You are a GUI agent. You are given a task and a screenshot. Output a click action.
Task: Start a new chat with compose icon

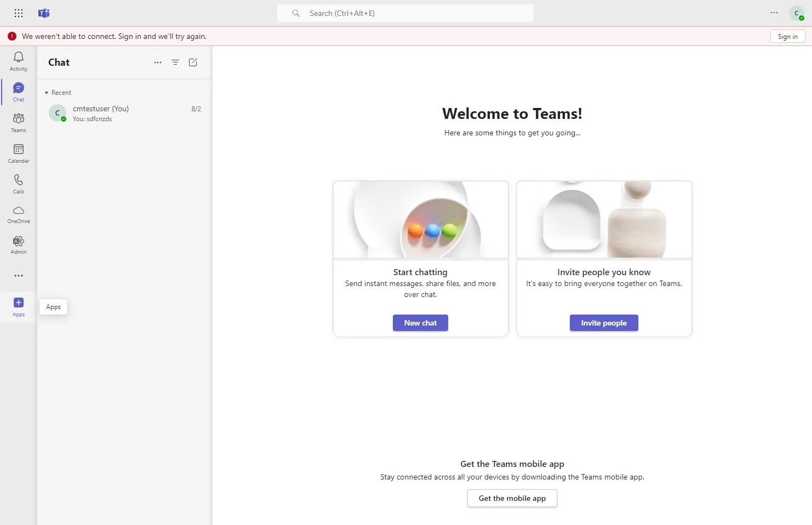point(193,62)
